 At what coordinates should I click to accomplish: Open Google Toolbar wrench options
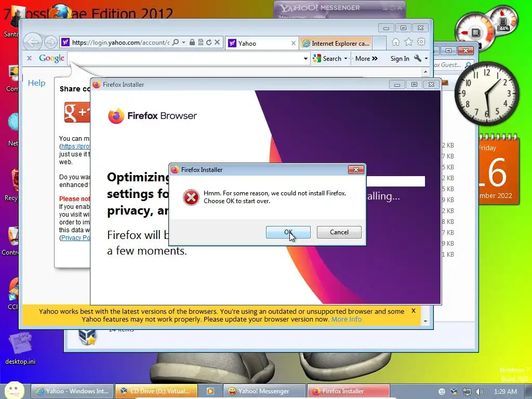coord(418,58)
